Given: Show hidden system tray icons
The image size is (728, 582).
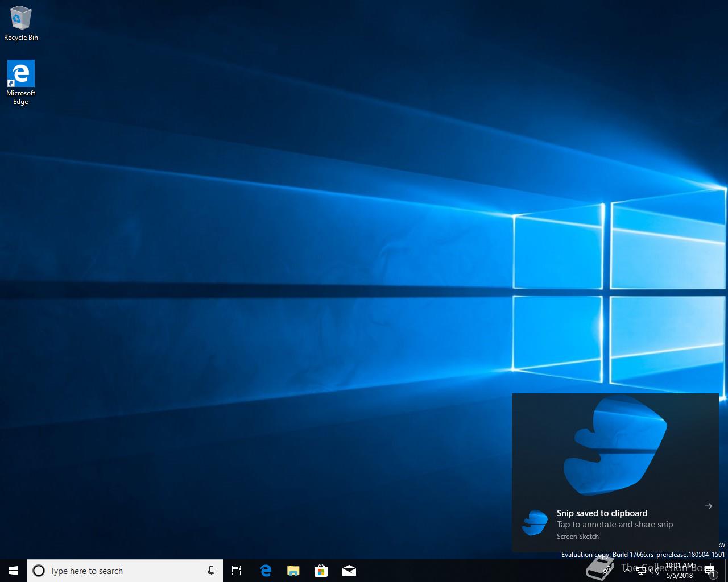Looking at the screenshot, I should tap(627, 571).
